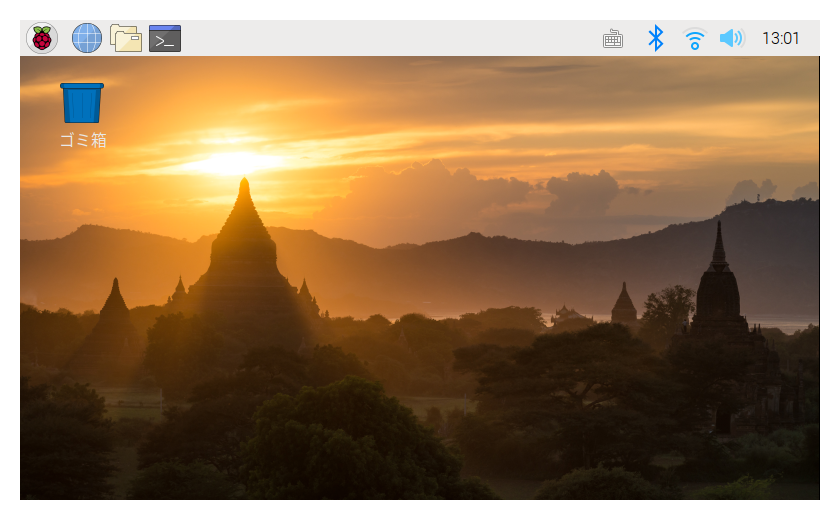This screenshot has width=840, height=520.
Task: Open the Wi-Fi network menu
Action: [x=695, y=39]
